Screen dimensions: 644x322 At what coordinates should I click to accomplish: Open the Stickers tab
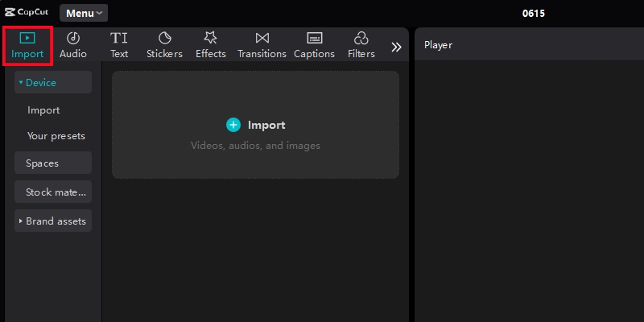pyautogui.click(x=164, y=46)
